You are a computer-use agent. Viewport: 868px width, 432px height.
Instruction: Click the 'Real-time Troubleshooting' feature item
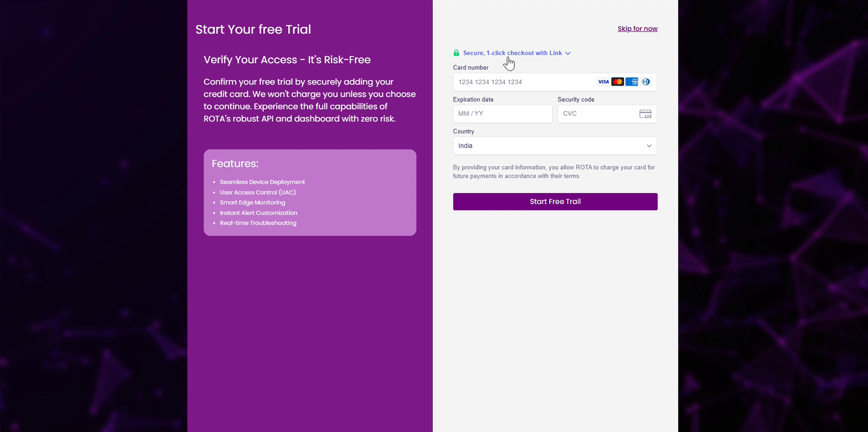pyautogui.click(x=258, y=223)
